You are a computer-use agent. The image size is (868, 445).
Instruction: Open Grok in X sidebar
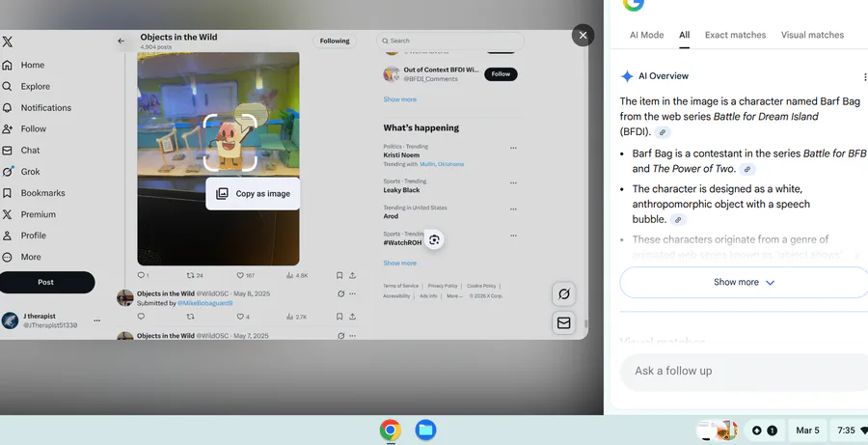pyautogui.click(x=21, y=172)
